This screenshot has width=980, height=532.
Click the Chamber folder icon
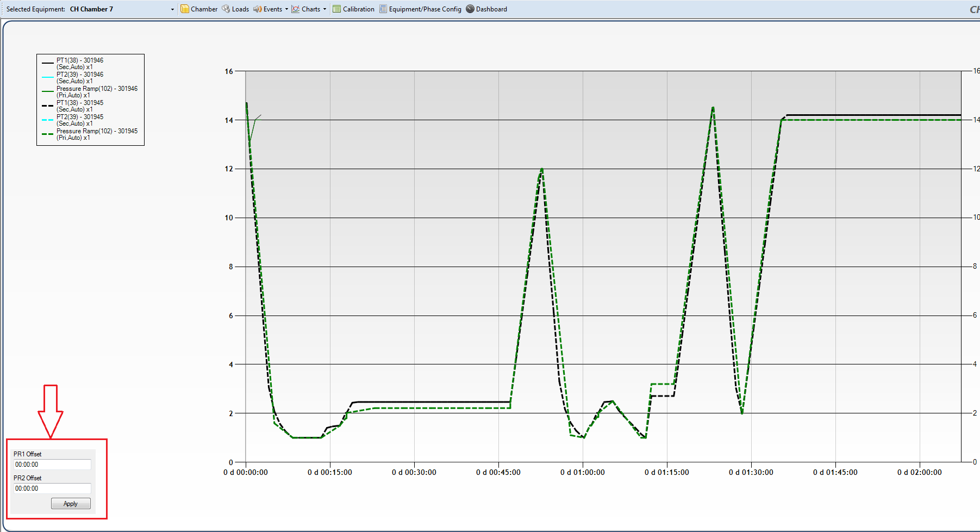(185, 9)
